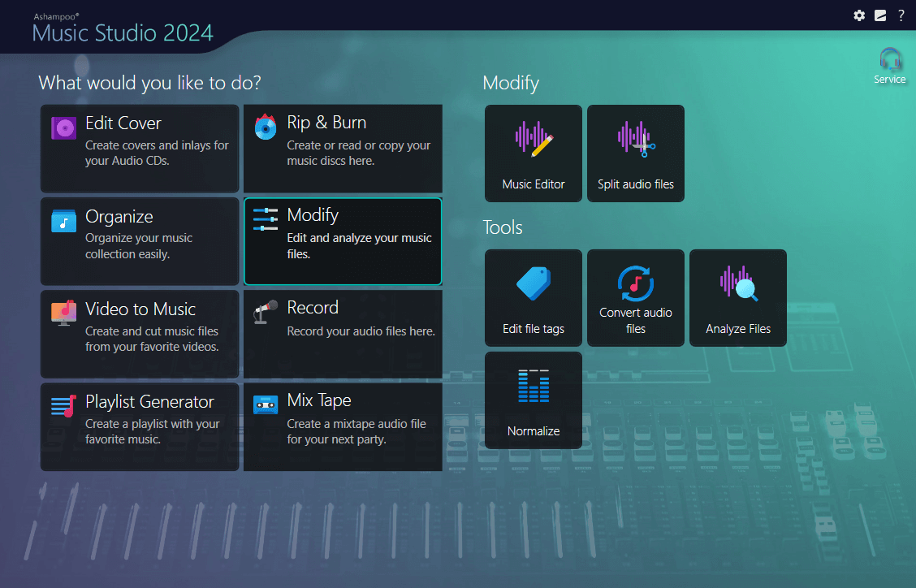The height and width of the screenshot is (588, 916).
Task: Open the Analyze Files tool
Action: click(x=737, y=297)
